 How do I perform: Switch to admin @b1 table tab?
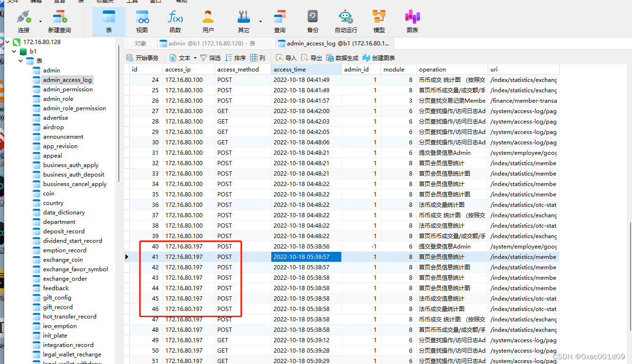(208, 44)
